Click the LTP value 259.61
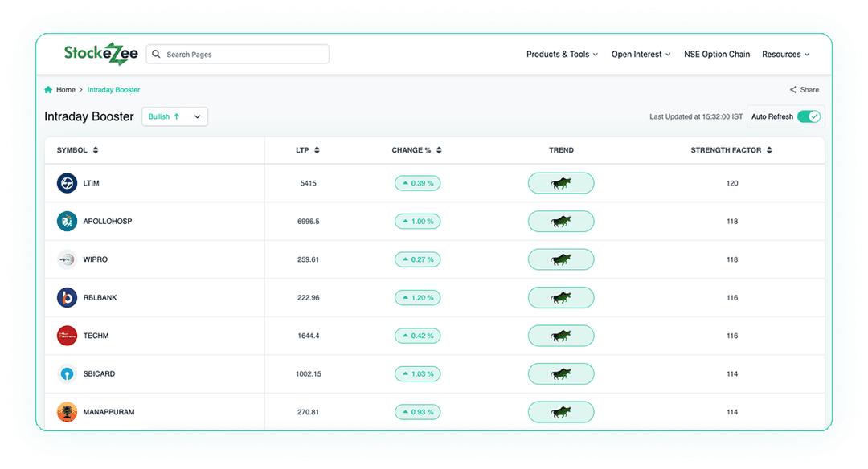Screen dimensions: 868x469 [309, 259]
